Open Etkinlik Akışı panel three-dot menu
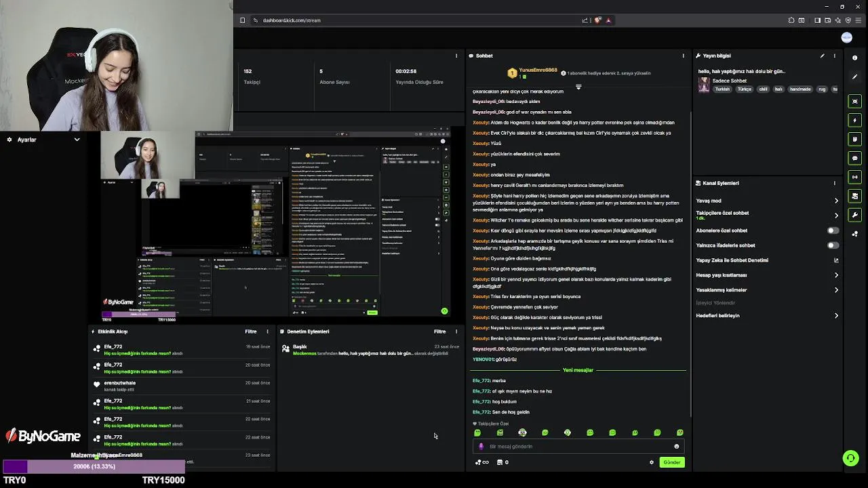This screenshot has width=868, height=488. pyautogui.click(x=267, y=331)
